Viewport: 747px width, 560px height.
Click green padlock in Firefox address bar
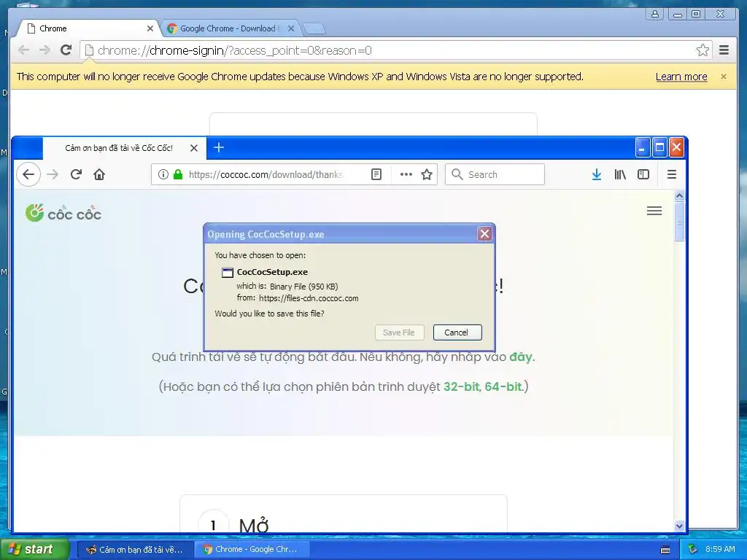178,174
